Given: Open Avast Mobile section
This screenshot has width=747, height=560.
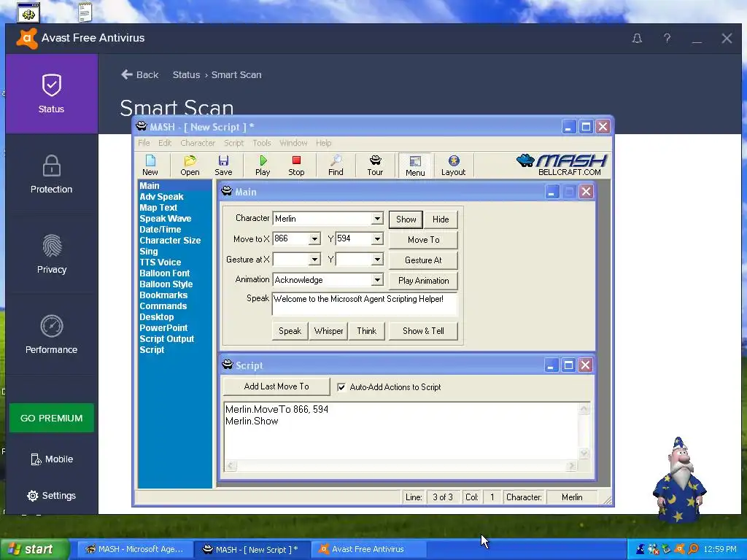Looking at the screenshot, I should (52, 459).
